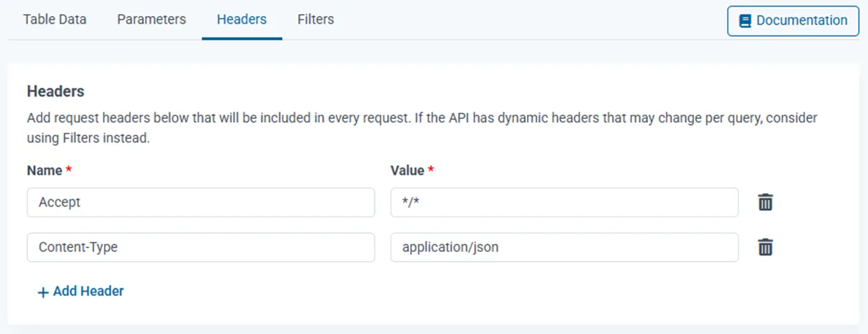Open the Parameters tab
Viewport: 868px width, 334px height.
[151, 20]
